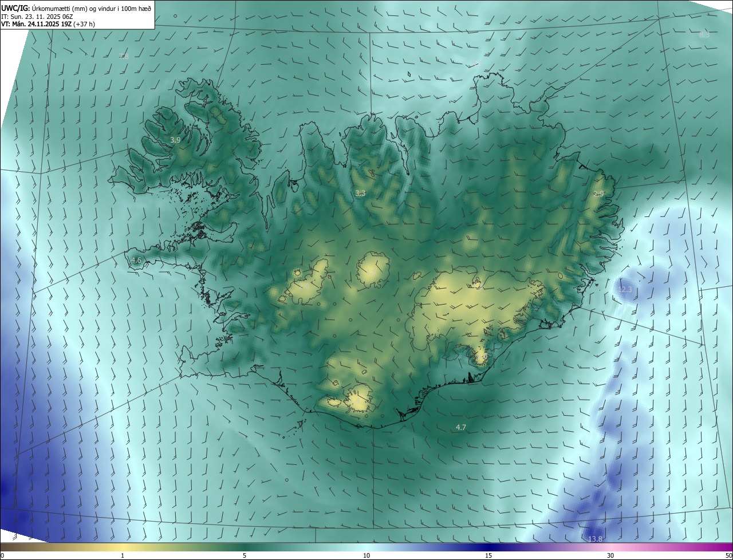
Task: Click the colorbar tick label '50'
Action: click(728, 555)
